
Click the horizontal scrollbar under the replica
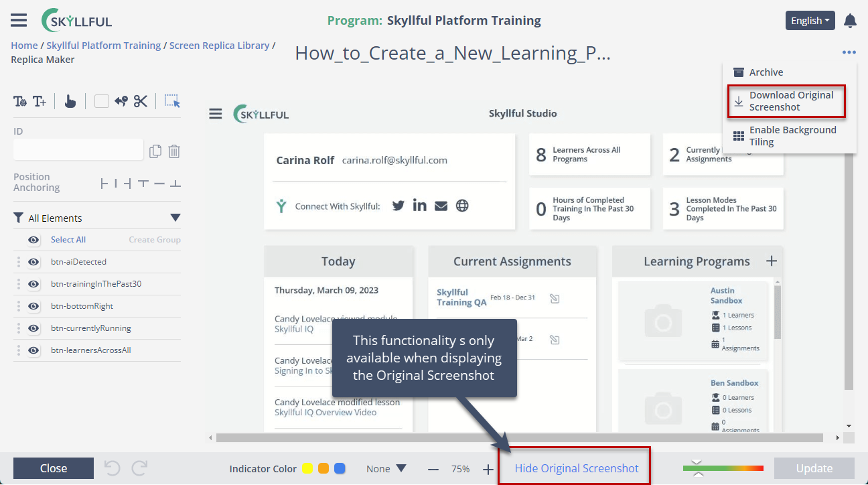(x=519, y=438)
